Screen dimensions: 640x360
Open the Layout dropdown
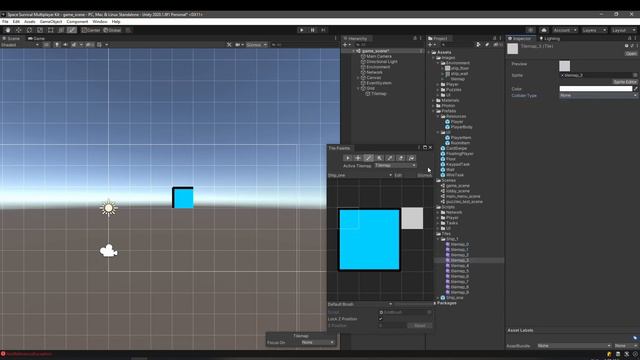[x=623, y=30]
